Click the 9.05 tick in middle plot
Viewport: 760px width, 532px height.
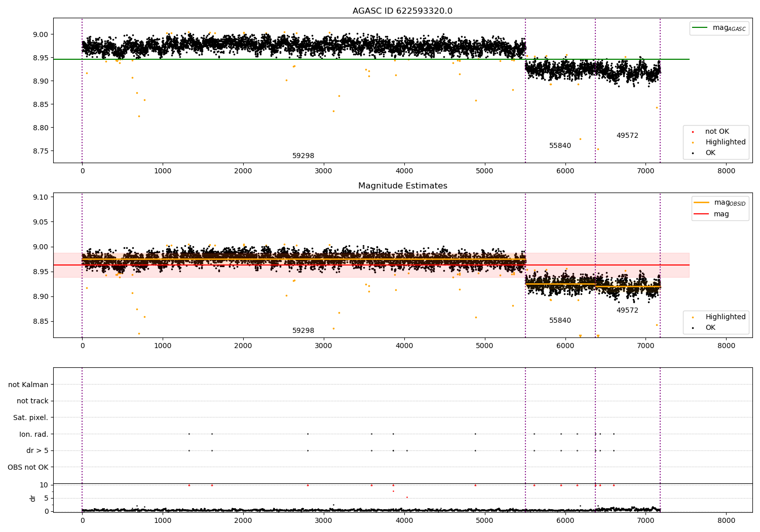coord(41,222)
